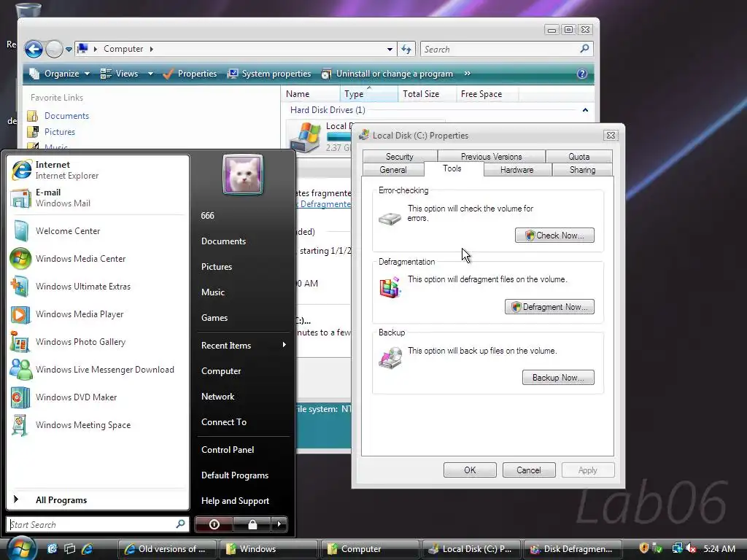Click the Start Search magnifier icon
Viewport: 747px width, 560px height.
pyautogui.click(x=180, y=524)
